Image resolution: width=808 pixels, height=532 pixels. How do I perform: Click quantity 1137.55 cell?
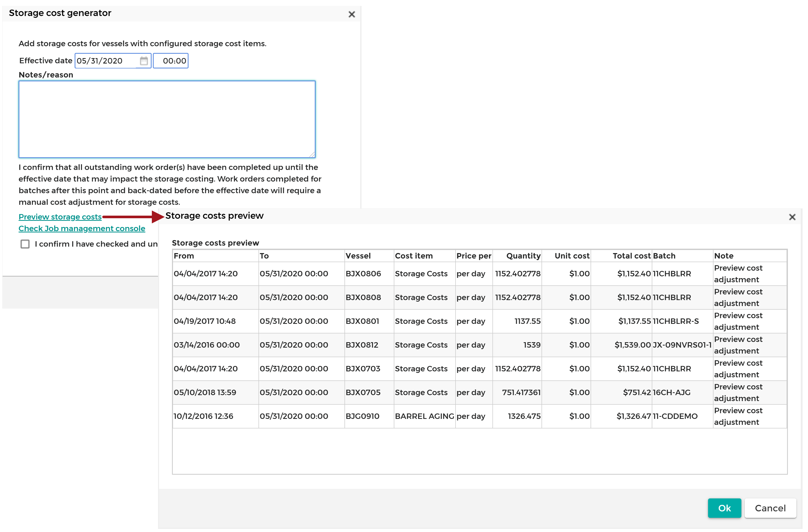(518, 322)
